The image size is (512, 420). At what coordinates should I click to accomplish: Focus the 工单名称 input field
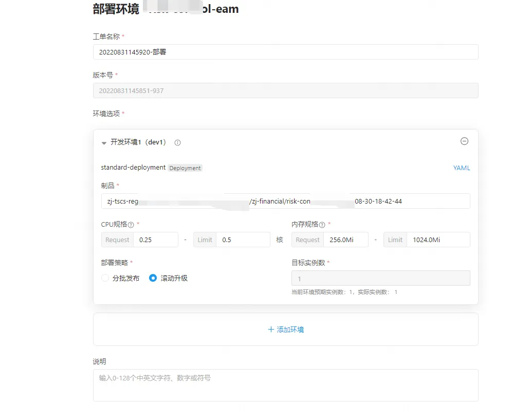pyautogui.click(x=286, y=52)
